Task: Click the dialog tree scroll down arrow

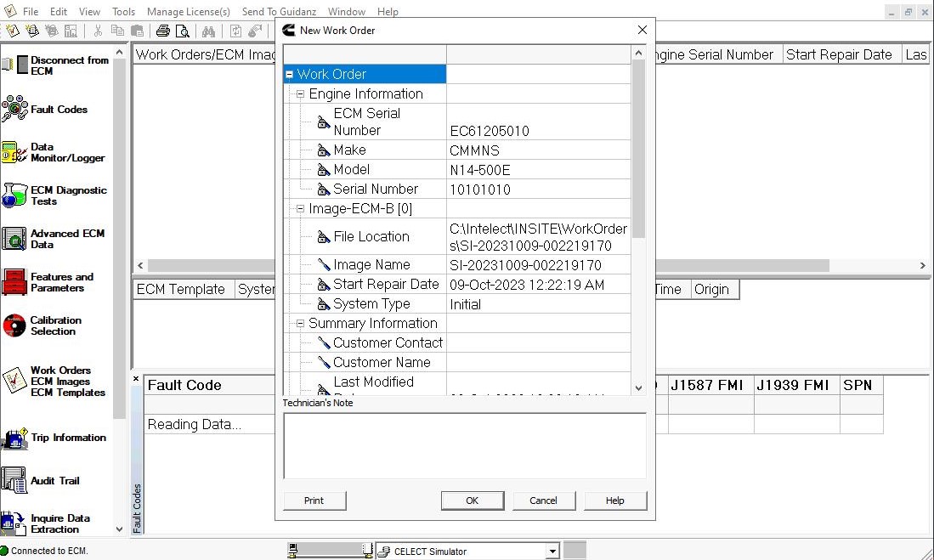Action: click(638, 387)
